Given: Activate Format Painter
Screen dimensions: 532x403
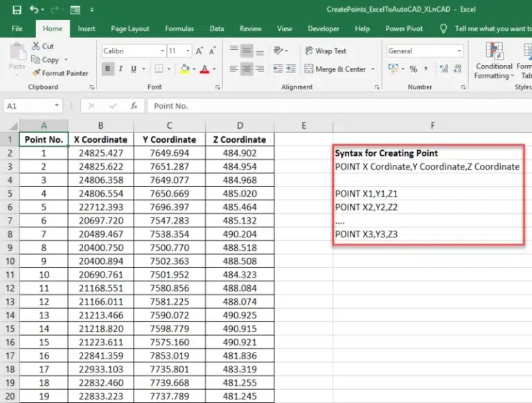Looking at the screenshot, I should point(60,73).
